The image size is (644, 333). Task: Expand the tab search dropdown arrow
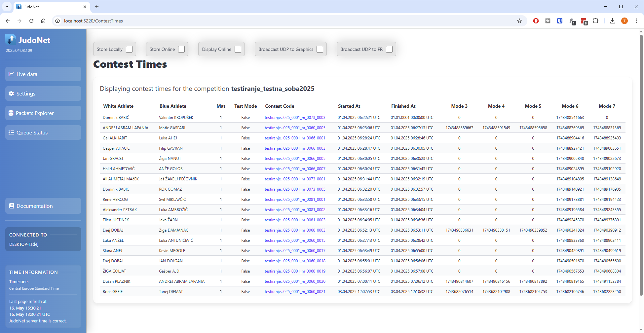click(x=7, y=7)
